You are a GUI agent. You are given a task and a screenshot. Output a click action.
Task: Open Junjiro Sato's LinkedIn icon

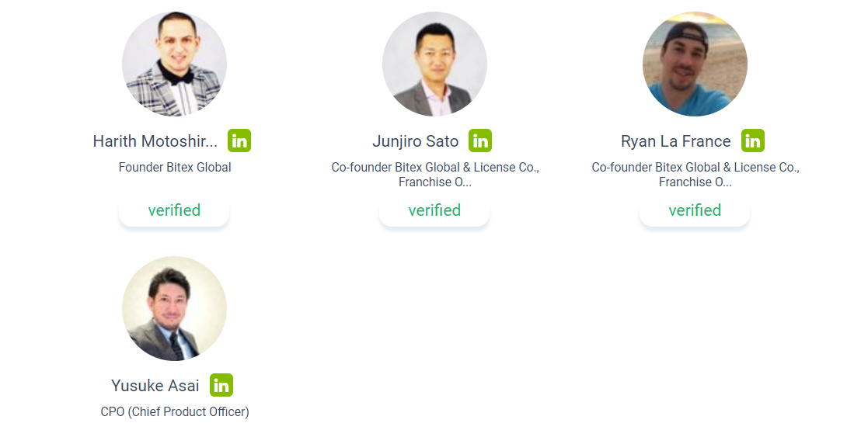tap(480, 140)
